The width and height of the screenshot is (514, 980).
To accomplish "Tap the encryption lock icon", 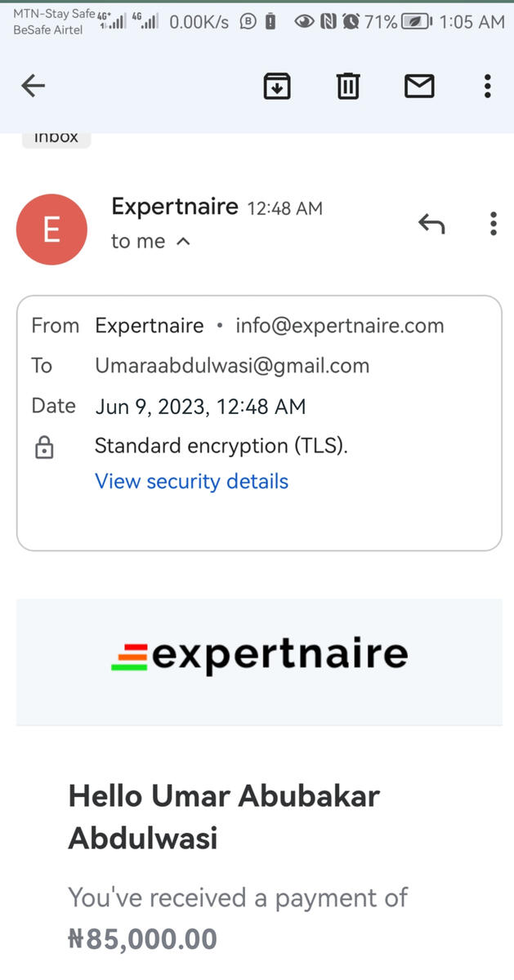I will 44,448.
